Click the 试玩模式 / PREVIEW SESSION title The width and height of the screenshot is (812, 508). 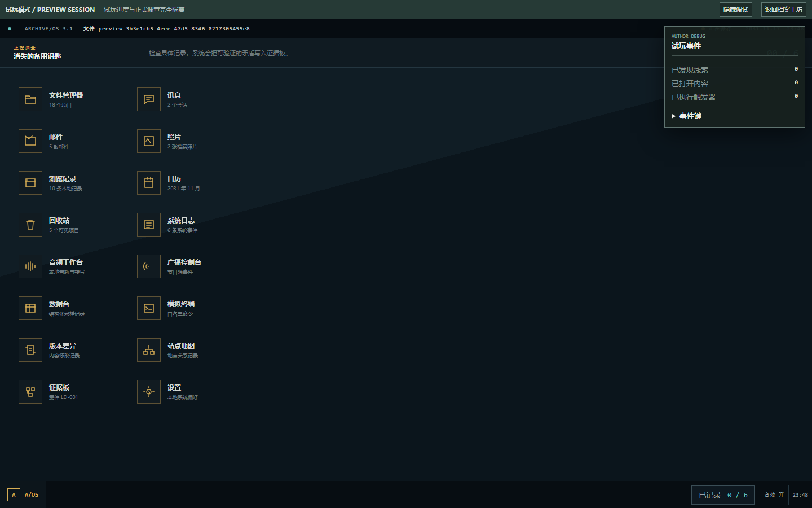[x=50, y=10]
